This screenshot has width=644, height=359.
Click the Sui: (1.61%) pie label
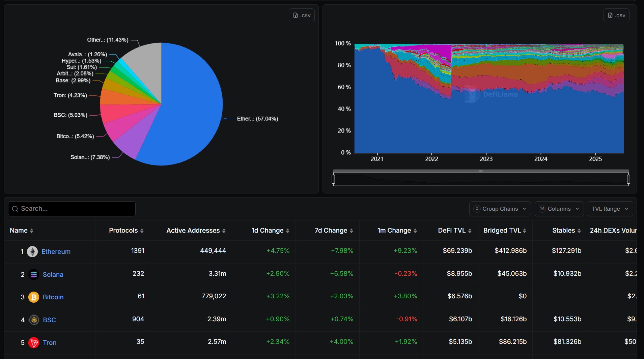tap(82, 67)
